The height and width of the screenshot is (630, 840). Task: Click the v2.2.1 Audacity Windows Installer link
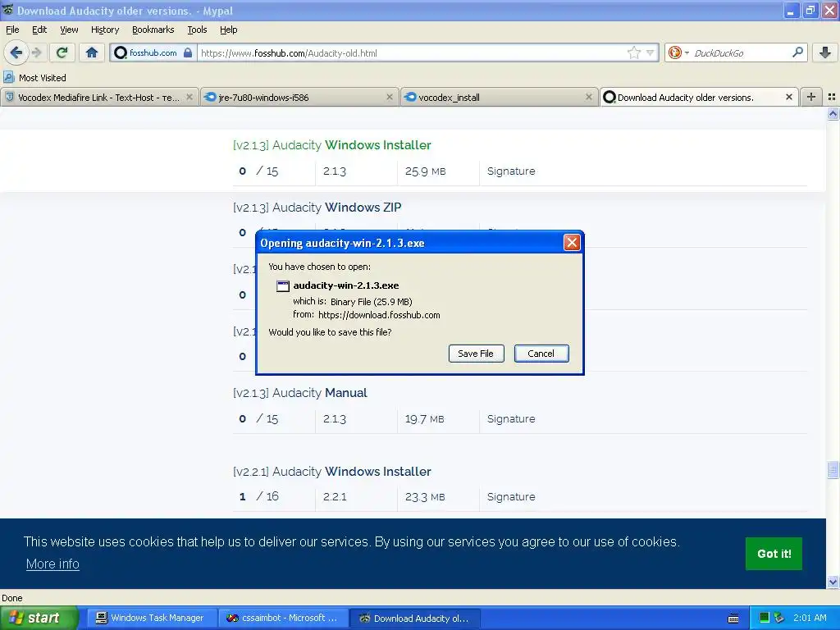pos(332,472)
